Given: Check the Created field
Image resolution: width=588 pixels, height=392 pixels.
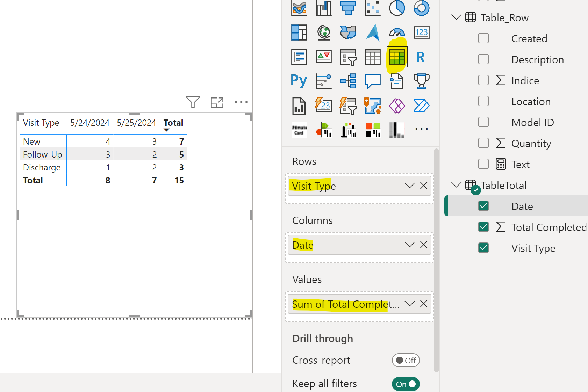Looking at the screenshot, I should click(483, 38).
